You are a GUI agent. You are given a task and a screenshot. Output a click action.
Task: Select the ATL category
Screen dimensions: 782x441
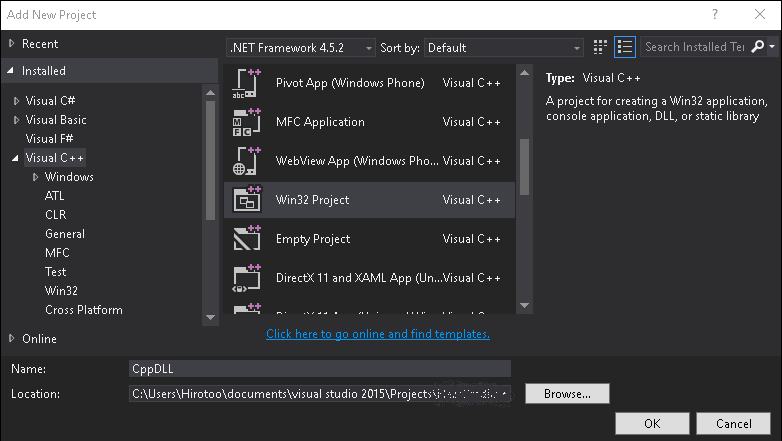[54, 196]
